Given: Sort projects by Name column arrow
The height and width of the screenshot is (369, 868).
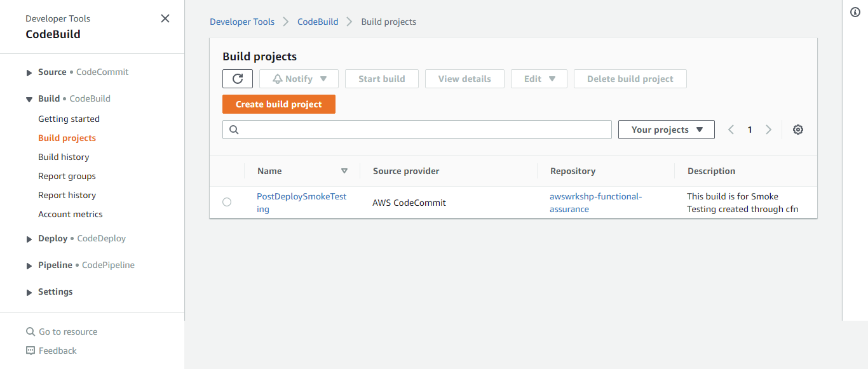Looking at the screenshot, I should click(x=344, y=171).
